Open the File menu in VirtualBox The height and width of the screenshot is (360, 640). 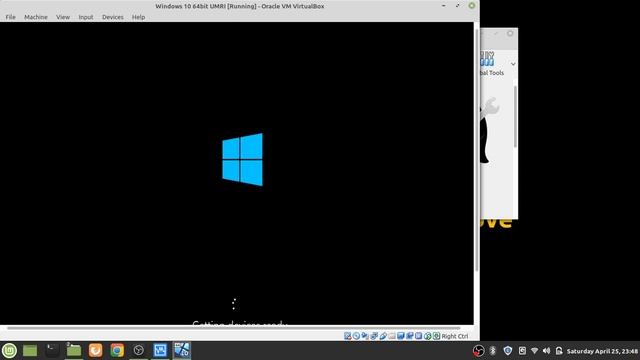(11, 17)
